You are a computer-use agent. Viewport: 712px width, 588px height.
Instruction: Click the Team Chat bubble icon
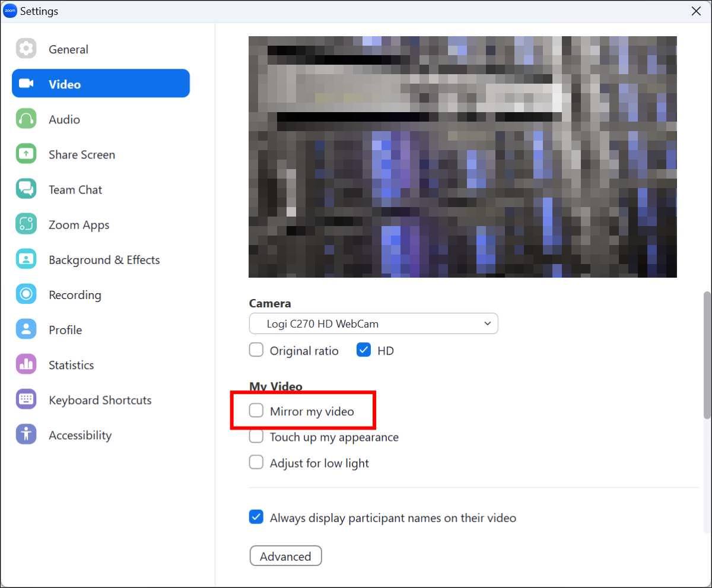[26, 189]
